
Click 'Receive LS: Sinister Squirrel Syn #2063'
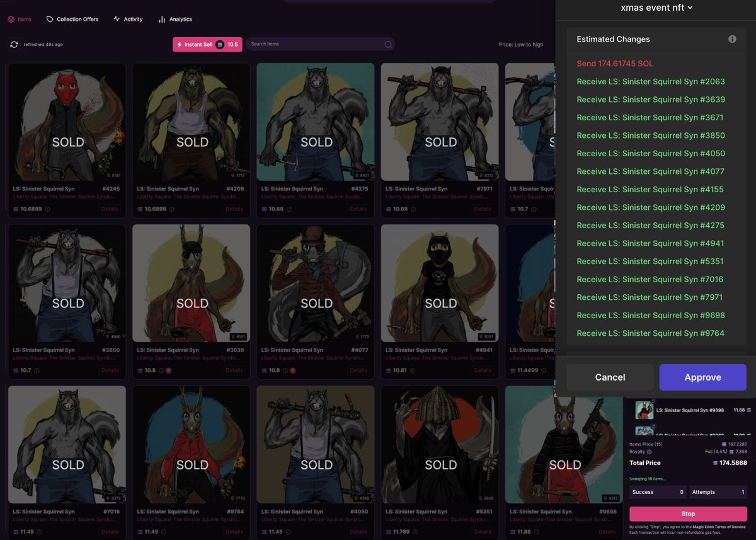pos(651,81)
